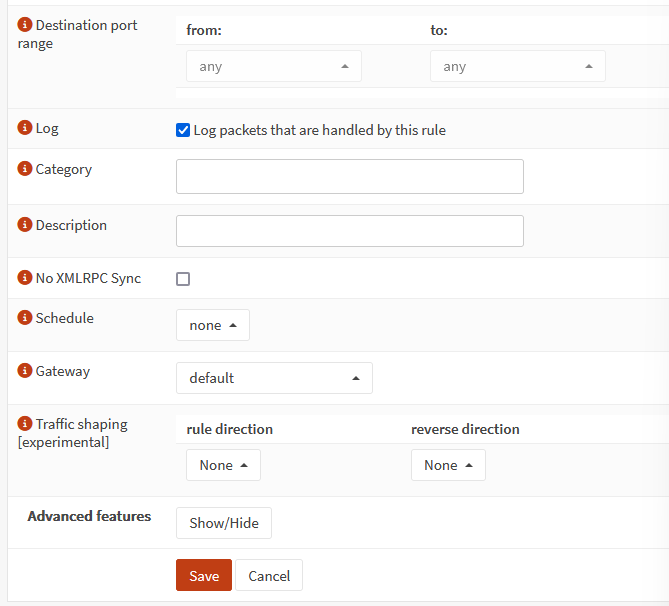Click info icon beside Schedule

(x=25, y=318)
